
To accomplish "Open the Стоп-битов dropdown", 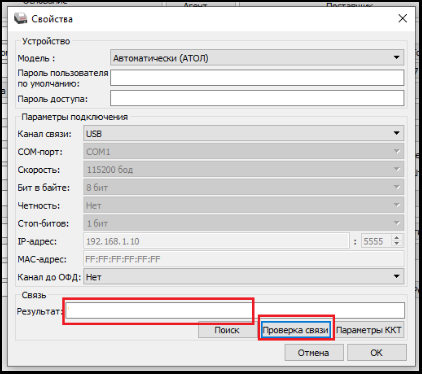I will [x=244, y=223].
